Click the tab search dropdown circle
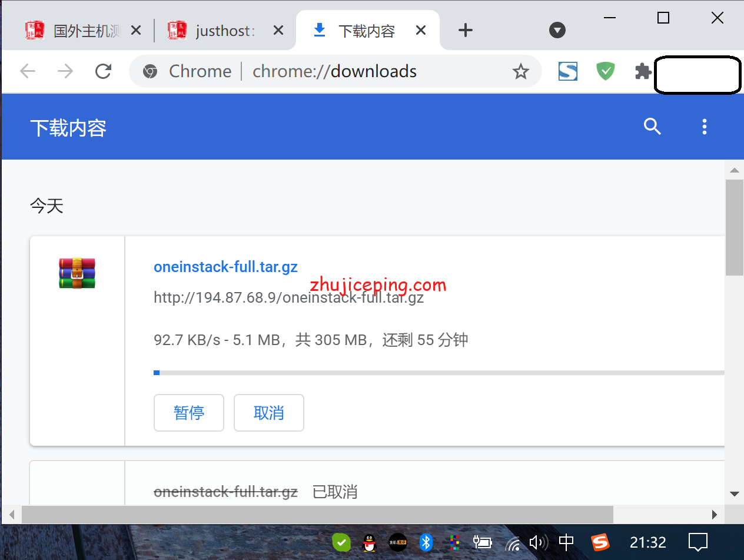Image resolution: width=744 pixels, height=560 pixels. click(557, 30)
